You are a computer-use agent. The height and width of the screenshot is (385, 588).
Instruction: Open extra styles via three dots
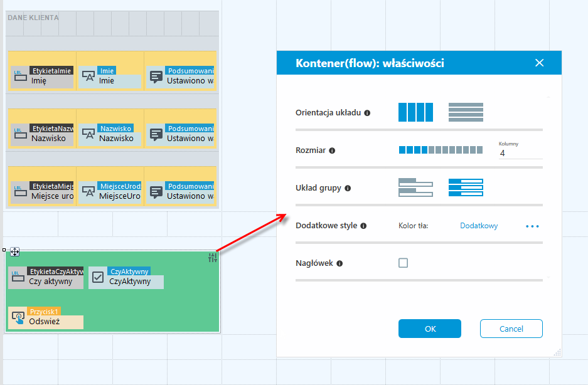(x=532, y=226)
